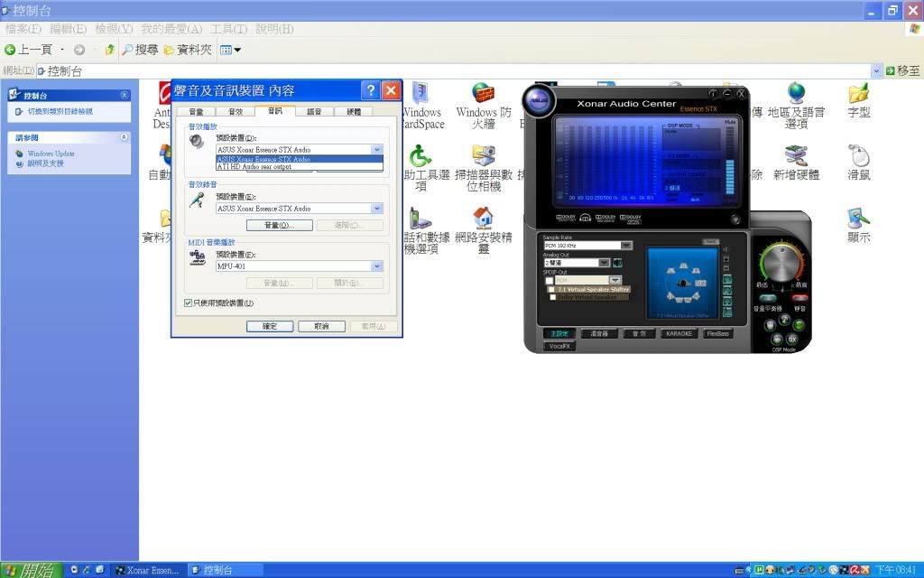Viewport: 924px width, 578px height.
Task: Switch to the 硬體 tab in the sound dialog
Action: coord(354,111)
